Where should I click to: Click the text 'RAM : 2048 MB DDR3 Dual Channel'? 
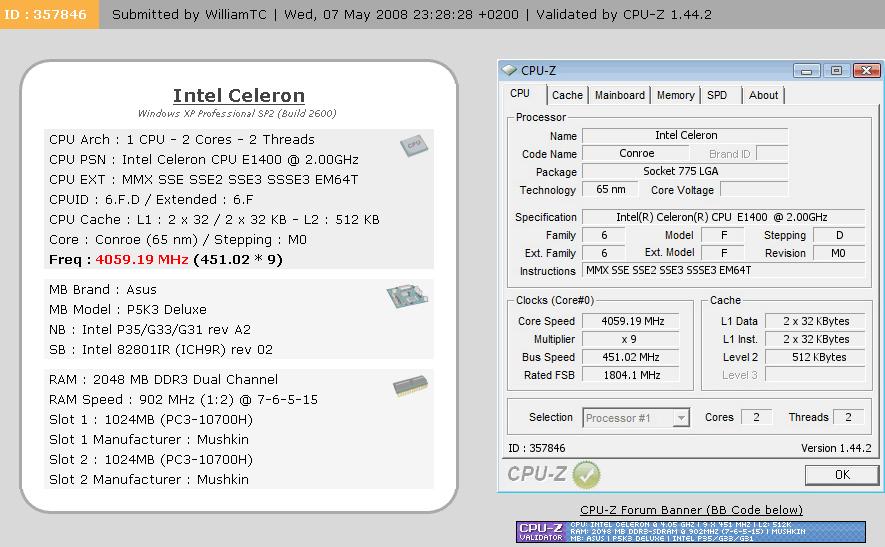(x=164, y=379)
